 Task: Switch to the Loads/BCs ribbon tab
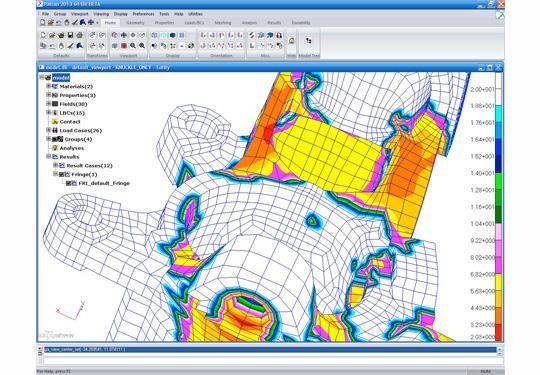194,23
